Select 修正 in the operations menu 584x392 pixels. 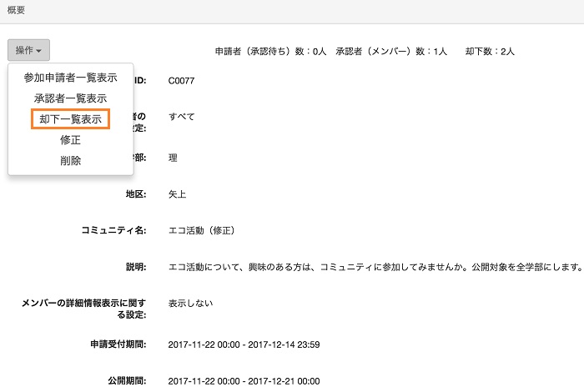tap(70, 140)
